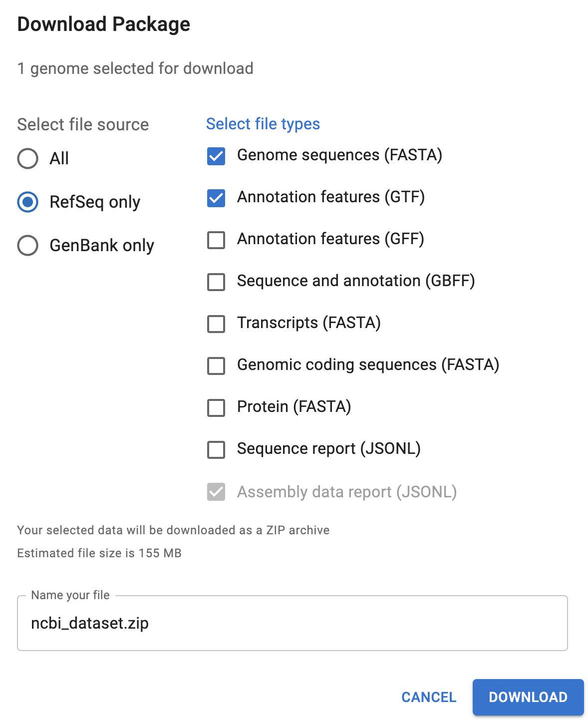Click the disabled Assembly data report checkbox
The width and height of the screenshot is (588, 721).
(x=216, y=492)
